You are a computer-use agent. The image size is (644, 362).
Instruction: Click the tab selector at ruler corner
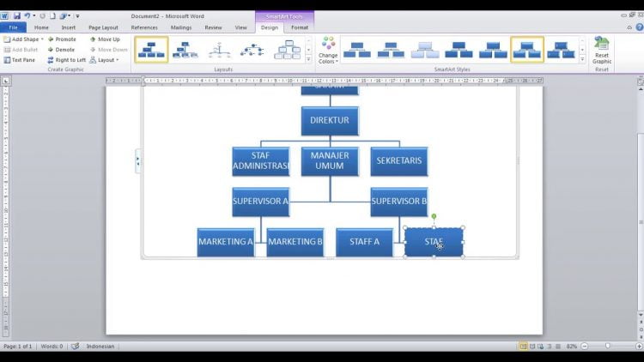6,81
